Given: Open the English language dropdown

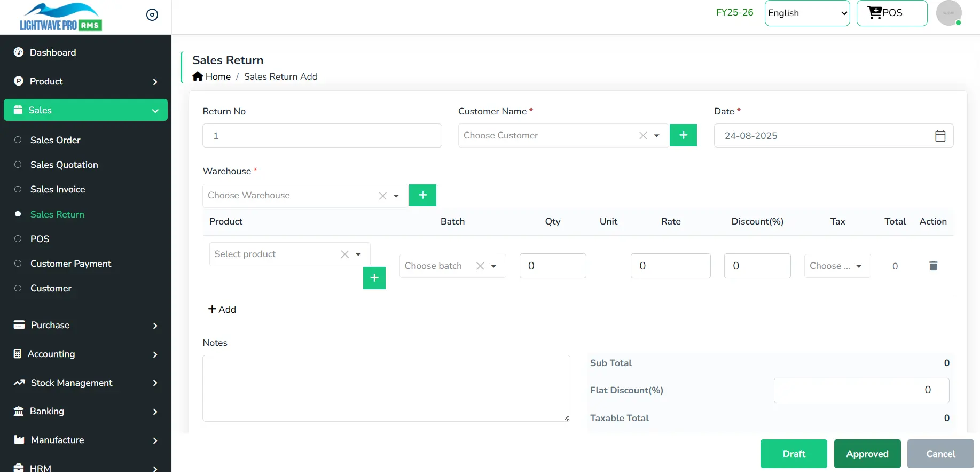Looking at the screenshot, I should (x=806, y=13).
